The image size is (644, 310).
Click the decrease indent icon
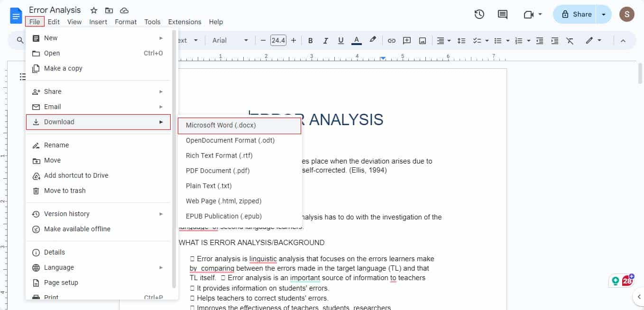tap(539, 40)
